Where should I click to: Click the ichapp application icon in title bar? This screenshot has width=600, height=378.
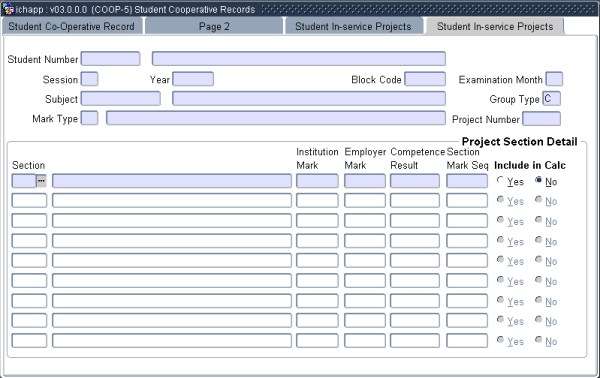(8, 9)
